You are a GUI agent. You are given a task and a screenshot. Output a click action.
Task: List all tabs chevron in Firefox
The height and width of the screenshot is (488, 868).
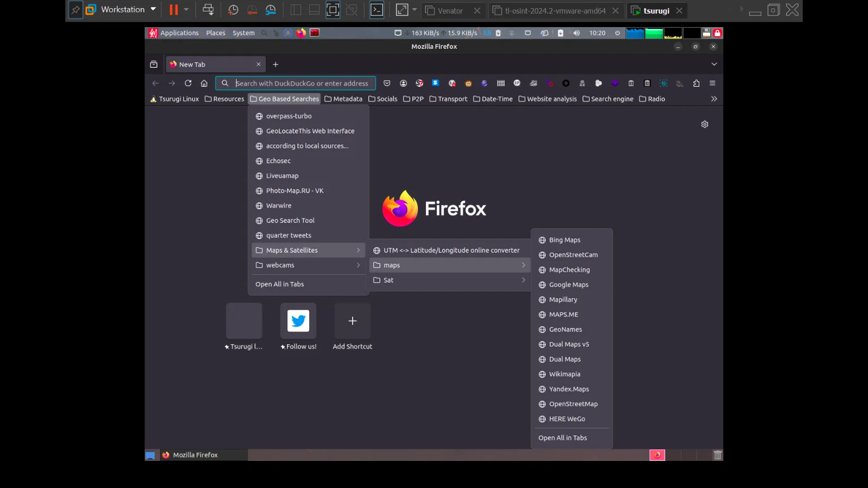pos(714,65)
